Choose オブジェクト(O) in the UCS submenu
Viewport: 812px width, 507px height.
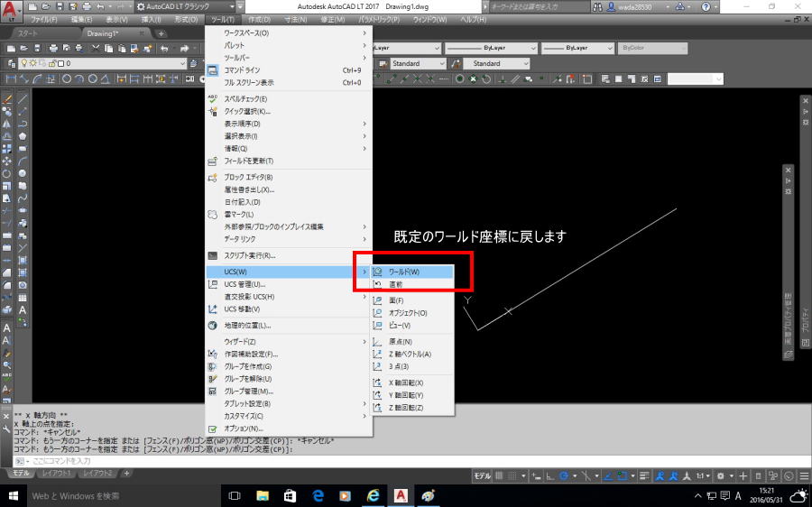412,313
